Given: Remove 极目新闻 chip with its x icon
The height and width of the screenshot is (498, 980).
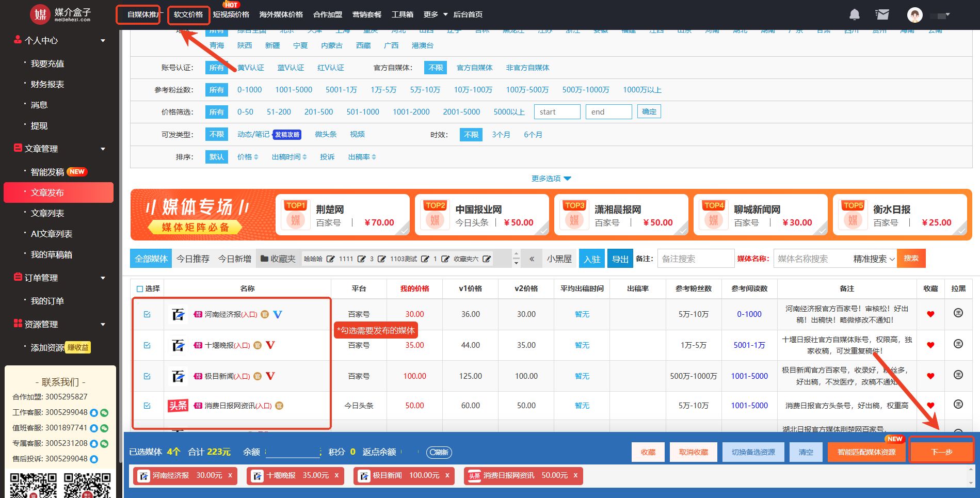Looking at the screenshot, I should pyautogui.click(x=447, y=475).
